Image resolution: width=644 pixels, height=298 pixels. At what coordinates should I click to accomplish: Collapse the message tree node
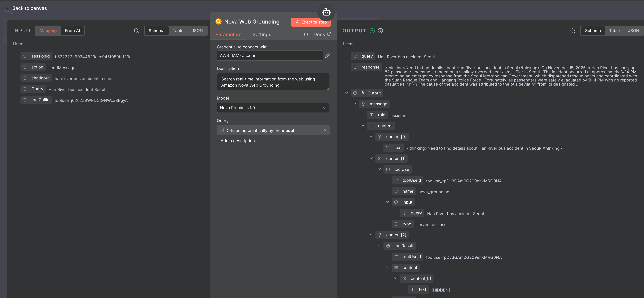coord(355,104)
